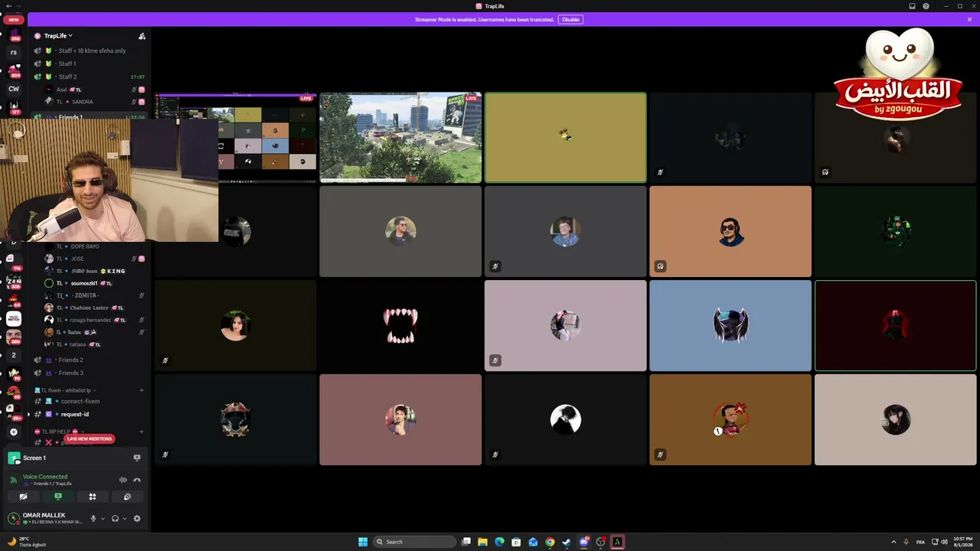
Task: Open Steam from the taskbar
Action: [x=567, y=542]
